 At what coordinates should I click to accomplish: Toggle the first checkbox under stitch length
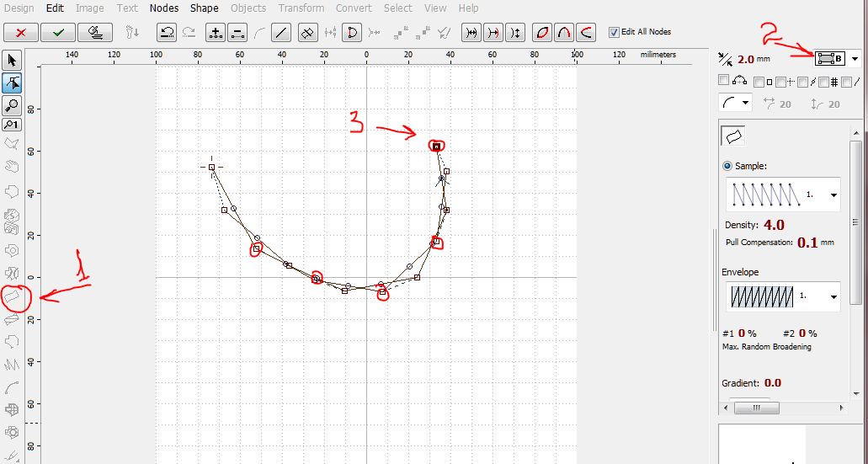[723, 81]
